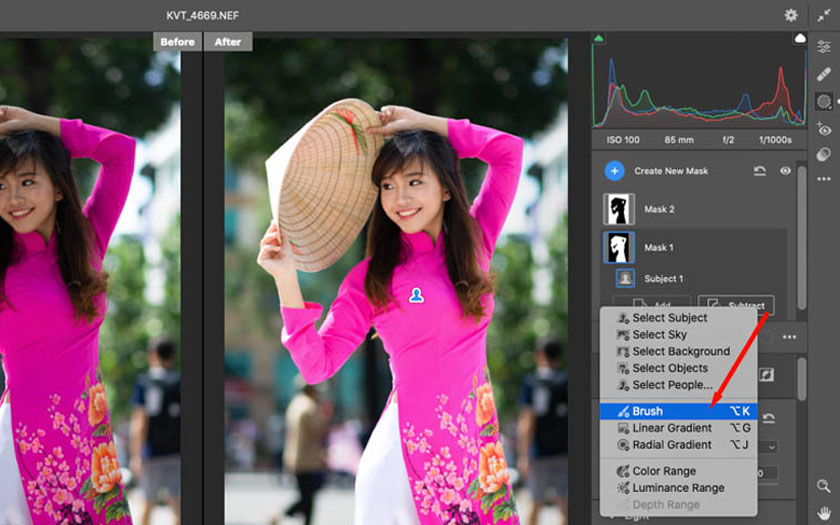Choose Radial Gradient from the menu
Screen dimensions: 840x525
coord(678,445)
